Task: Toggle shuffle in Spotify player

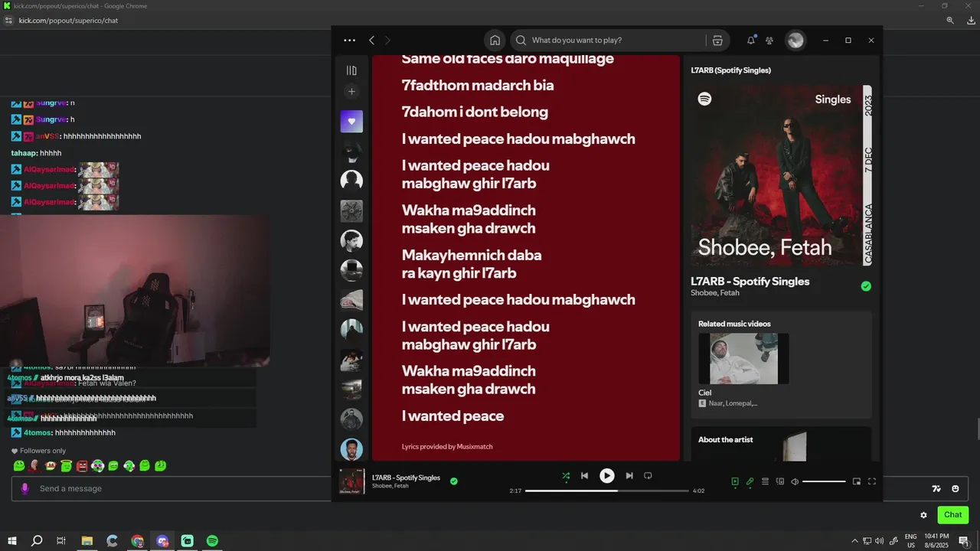Action: coord(566,475)
